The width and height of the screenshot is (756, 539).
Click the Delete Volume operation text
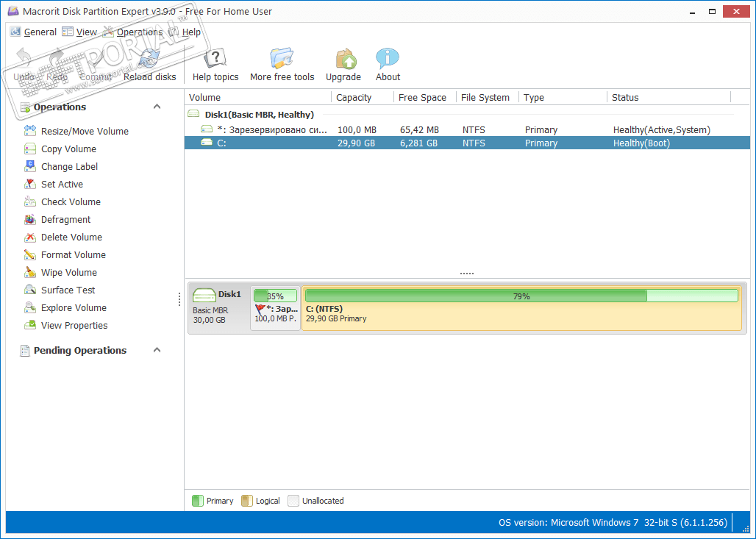pyautogui.click(x=71, y=238)
